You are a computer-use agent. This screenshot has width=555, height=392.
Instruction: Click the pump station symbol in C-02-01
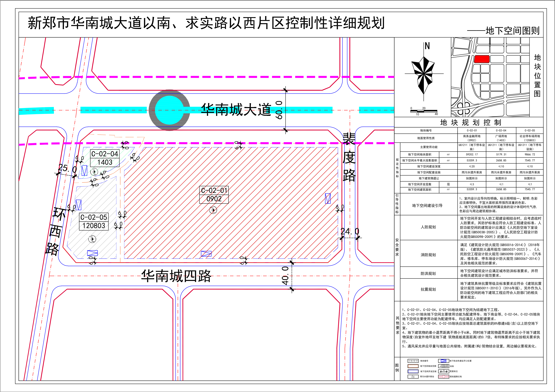pos(213,210)
